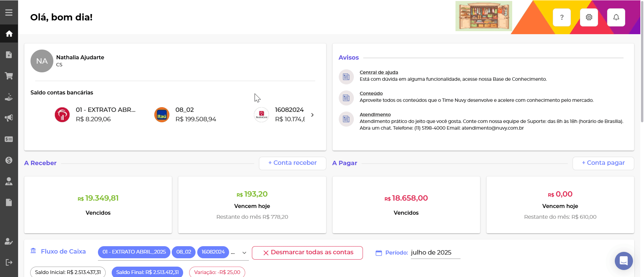
Task: Open the hamburger menu in sidebar
Action: pyautogui.click(x=9, y=12)
